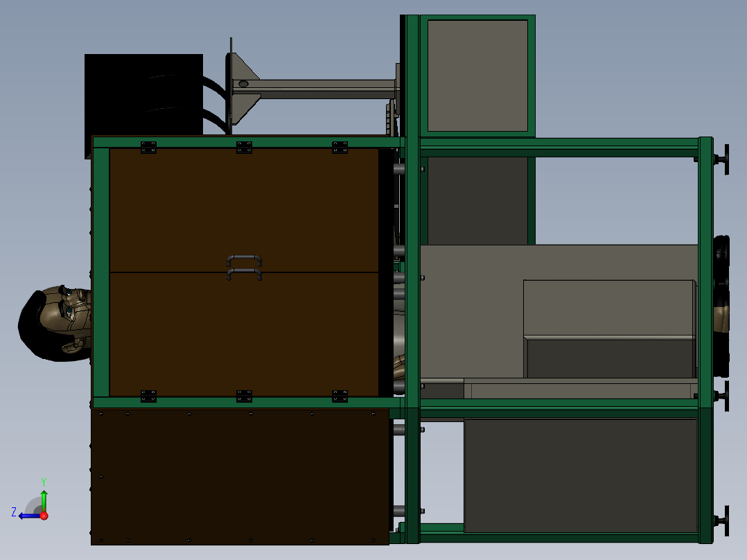Select the lower door handle
The width and height of the screenshot is (747, 560).
(244, 274)
